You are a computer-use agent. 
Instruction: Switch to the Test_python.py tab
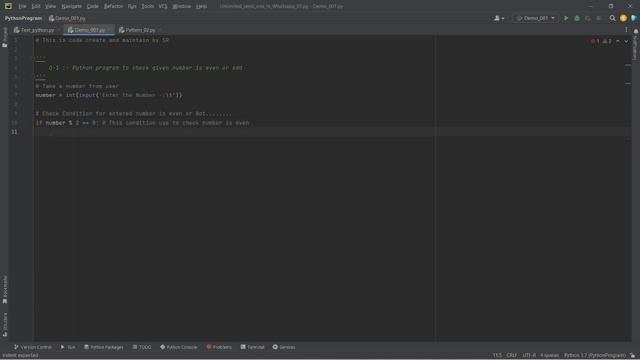34,30
